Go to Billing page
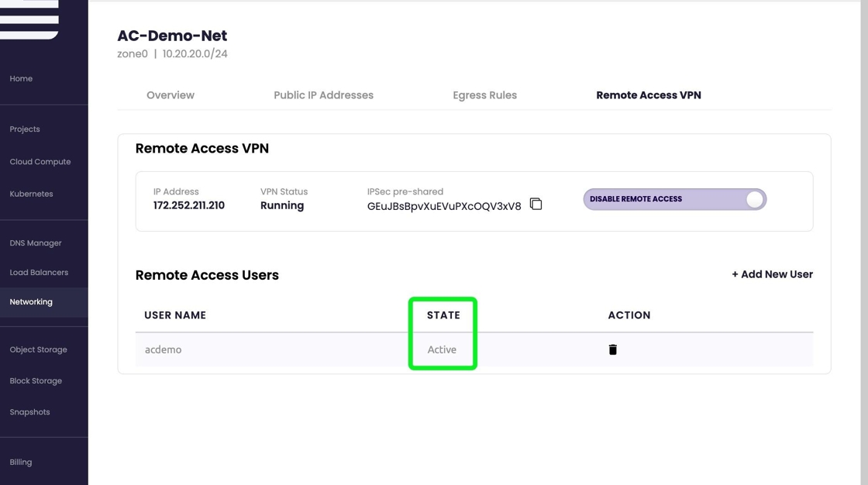868x485 pixels. click(x=21, y=463)
